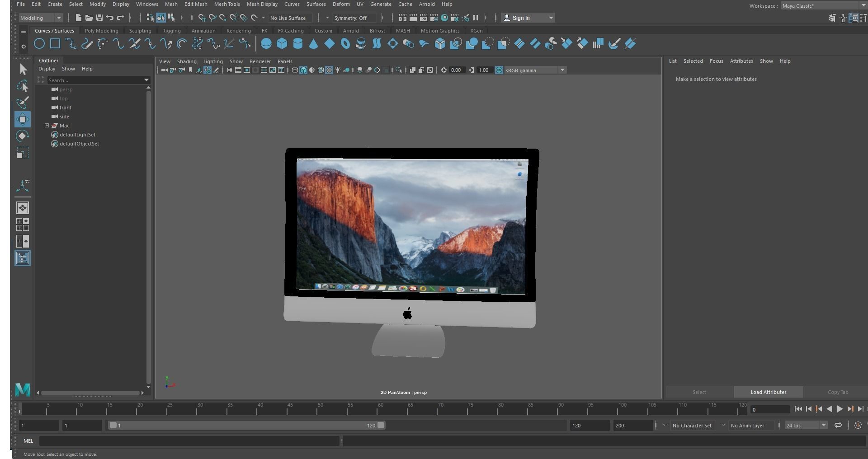Open the 24 fps frame rate dropdown
Image resolution: width=868 pixels, height=459 pixels.
(x=806, y=425)
